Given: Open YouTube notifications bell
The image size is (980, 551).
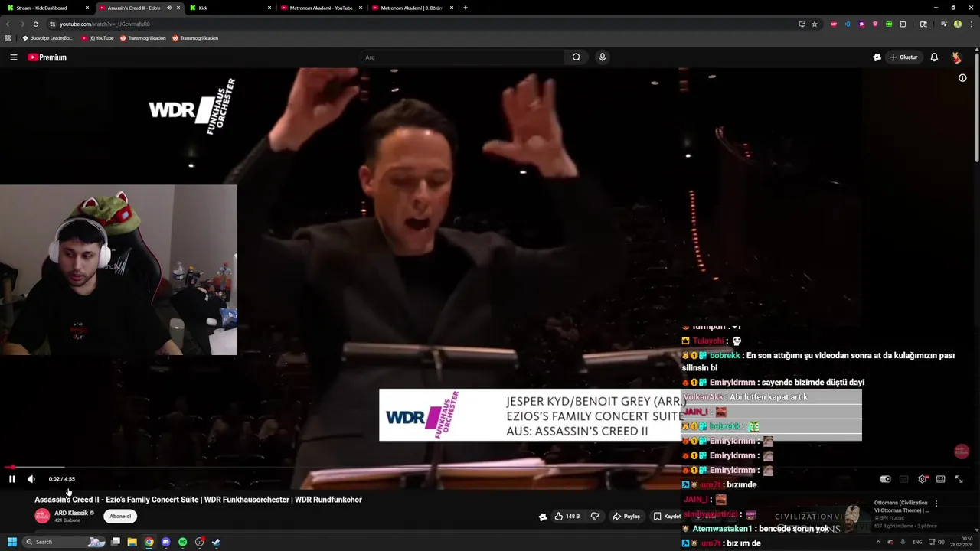Looking at the screenshot, I should [x=934, y=57].
